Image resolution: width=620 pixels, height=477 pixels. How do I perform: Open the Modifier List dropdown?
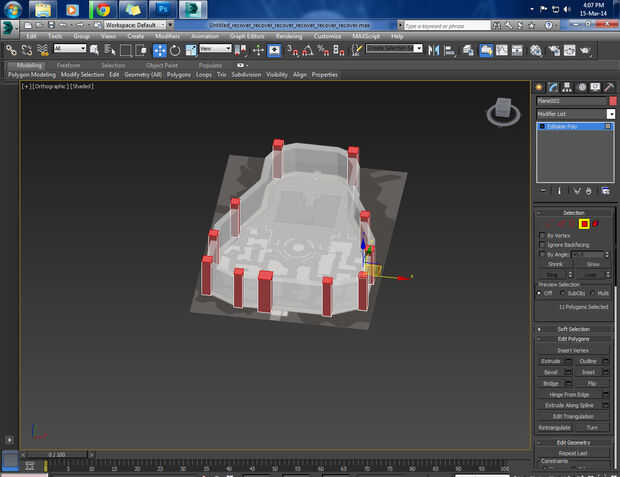[611, 114]
